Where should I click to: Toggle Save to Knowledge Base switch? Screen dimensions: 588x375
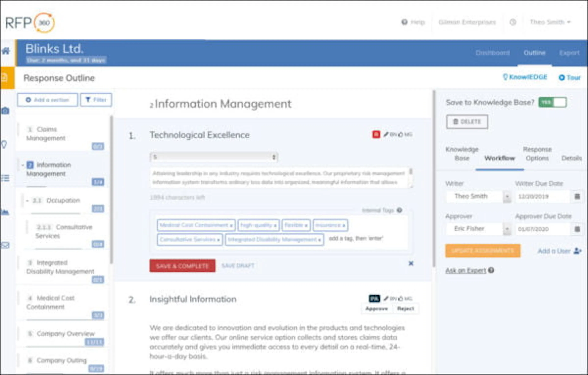click(553, 103)
